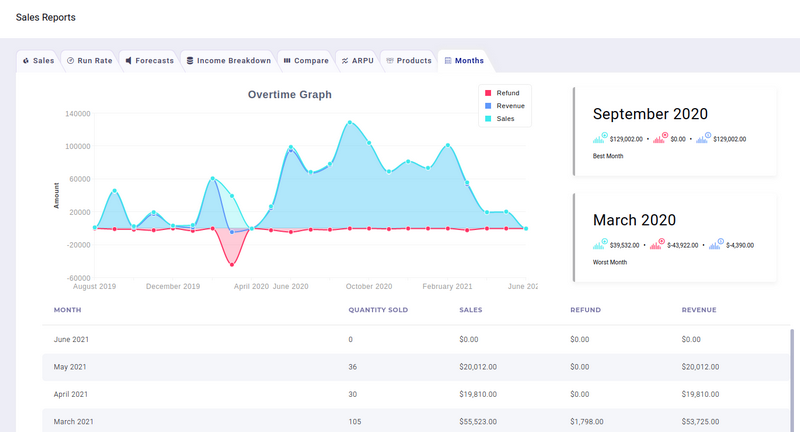The width and height of the screenshot is (800, 432).
Task: Click the Worst Month label
Action: (610, 262)
